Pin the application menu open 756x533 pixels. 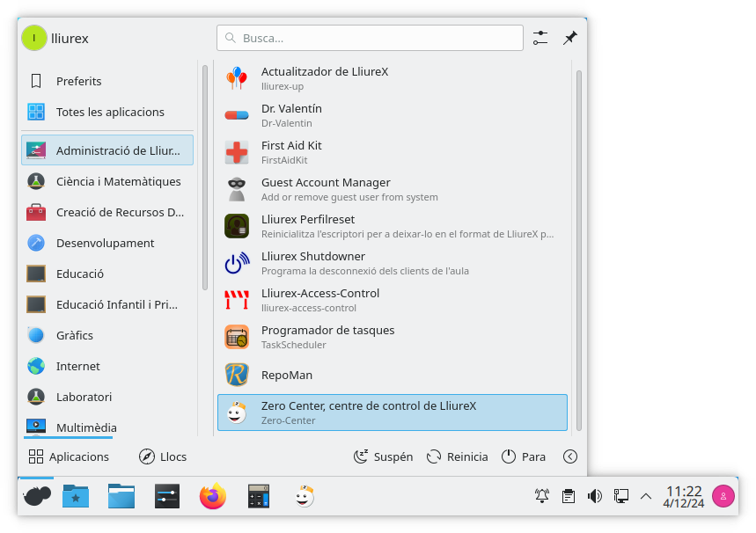tap(570, 38)
